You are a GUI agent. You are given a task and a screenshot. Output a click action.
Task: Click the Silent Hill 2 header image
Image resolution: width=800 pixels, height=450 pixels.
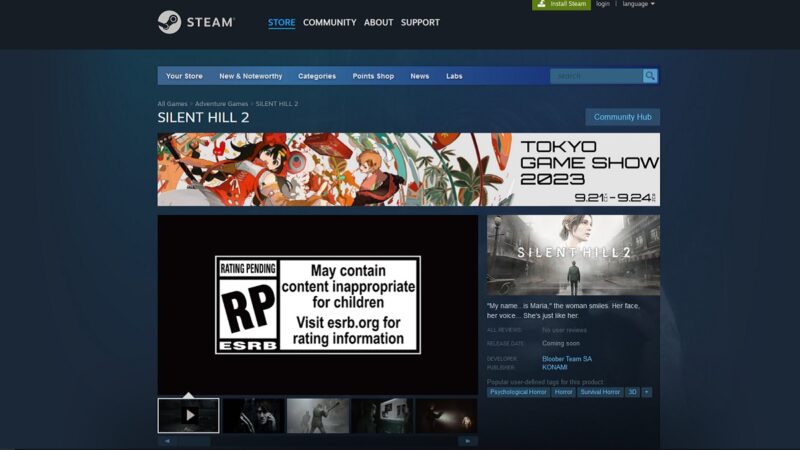pyautogui.click(x=573, y=255)
